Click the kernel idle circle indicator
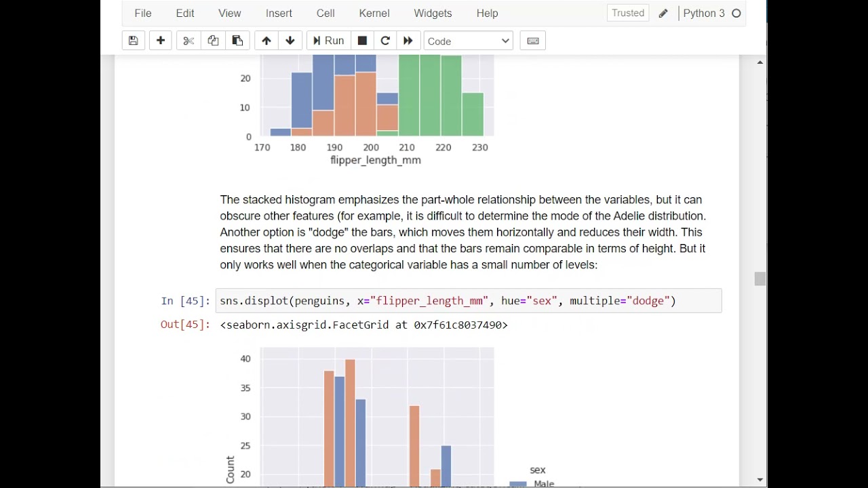Image resolution: width=868 pixels, height=488 pixels. tap(736, 14)
